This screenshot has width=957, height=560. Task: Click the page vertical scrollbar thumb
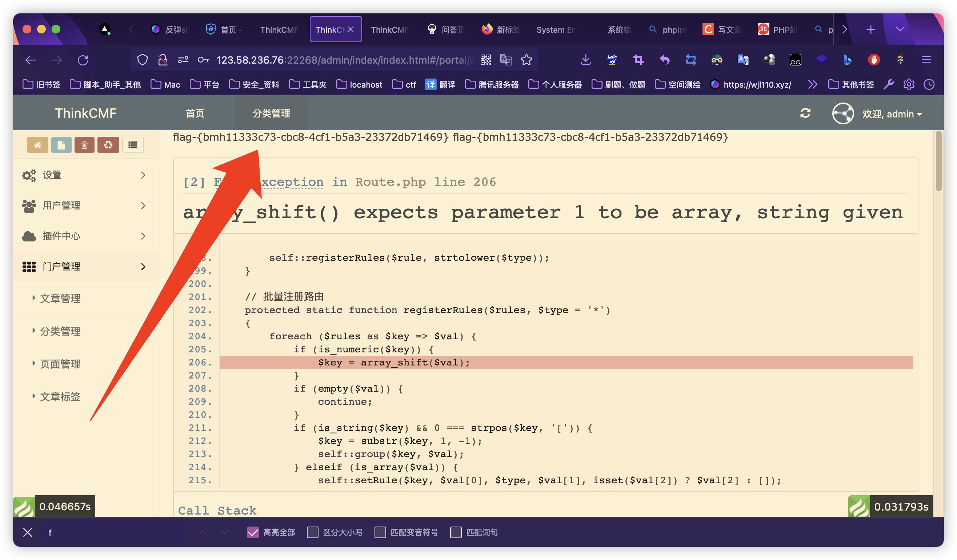(939, 161)
